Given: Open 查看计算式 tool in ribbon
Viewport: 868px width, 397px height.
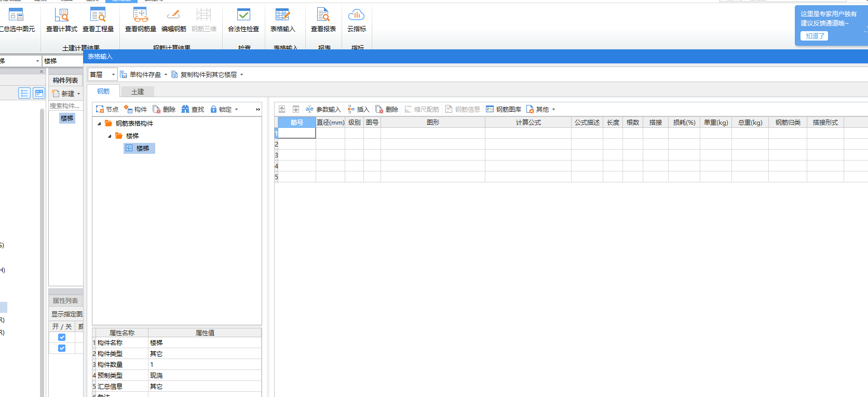Looking at the screenshot, I should point(62,20).
